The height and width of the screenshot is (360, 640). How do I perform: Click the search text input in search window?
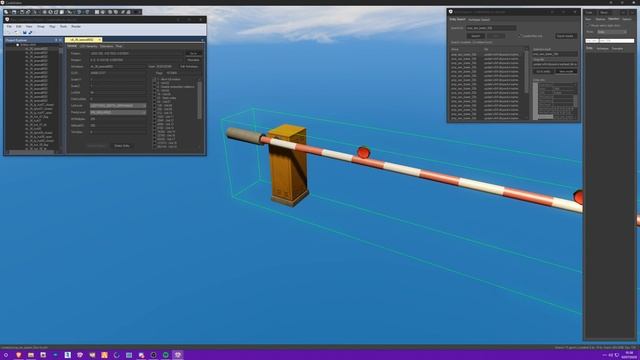pyautogui.click(x=491, y=28)
